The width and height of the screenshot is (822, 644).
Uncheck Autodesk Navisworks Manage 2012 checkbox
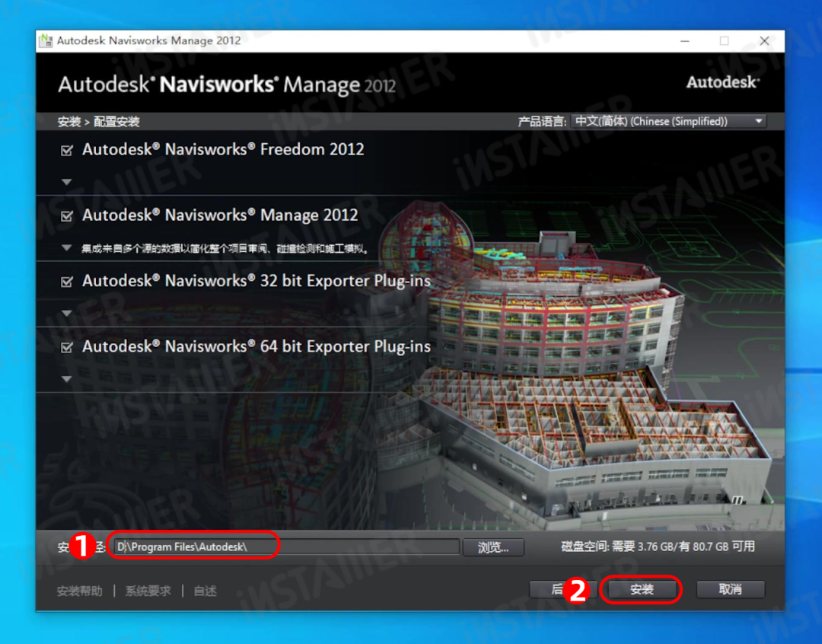pos(66,216)
